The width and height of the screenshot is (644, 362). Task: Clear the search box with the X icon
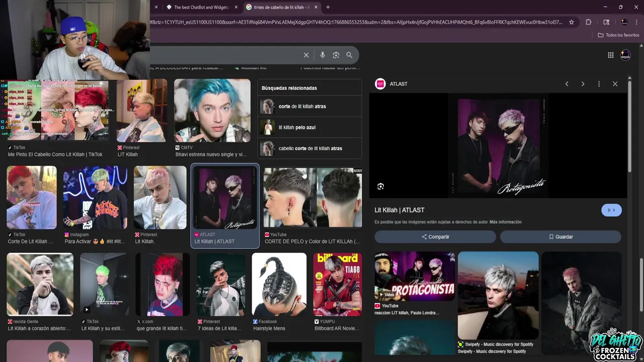(x=306, y=55)
